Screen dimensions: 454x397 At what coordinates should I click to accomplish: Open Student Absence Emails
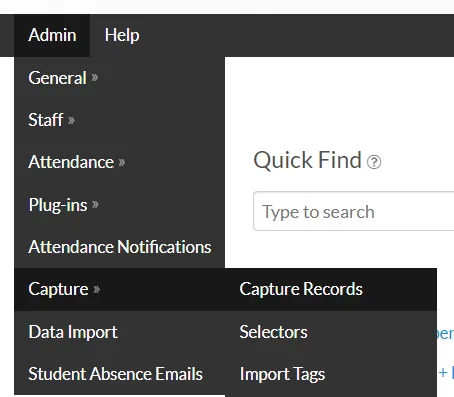[119, 374]
